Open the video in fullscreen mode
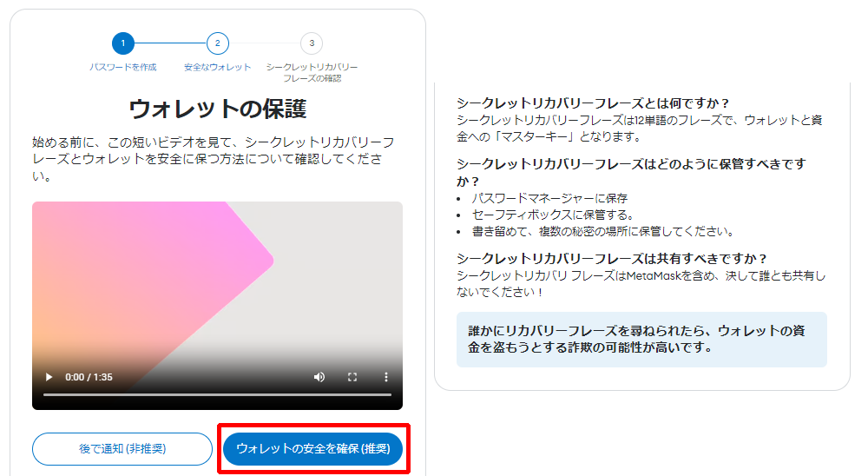 (352, 377)
